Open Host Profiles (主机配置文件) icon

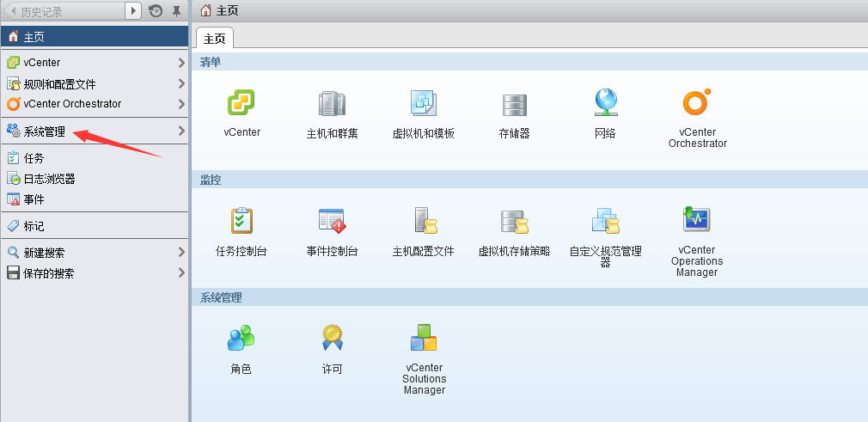tap(425, 220)
